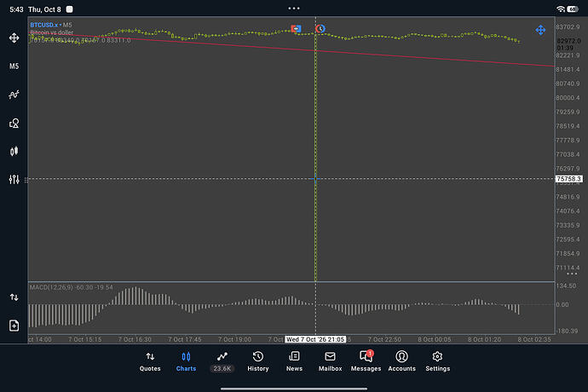
Task: Click the 7 Oct 22:50 time axis label
Action: [384, 339]
